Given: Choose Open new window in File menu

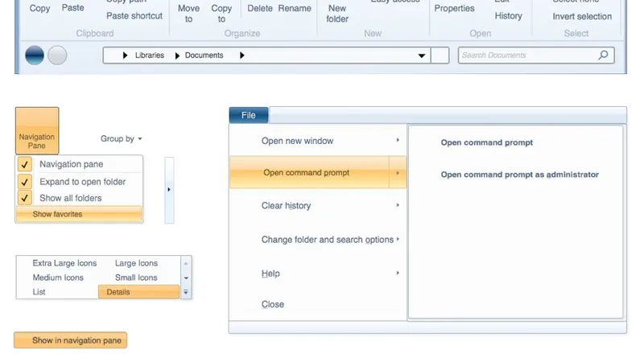Looking at the screenshot, I should 318,141.
